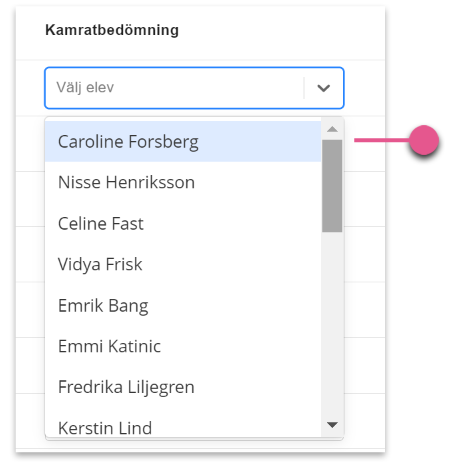
Task: Click the pink annotation marker dot
Action: pyautogui.click(x=424, y=140)
